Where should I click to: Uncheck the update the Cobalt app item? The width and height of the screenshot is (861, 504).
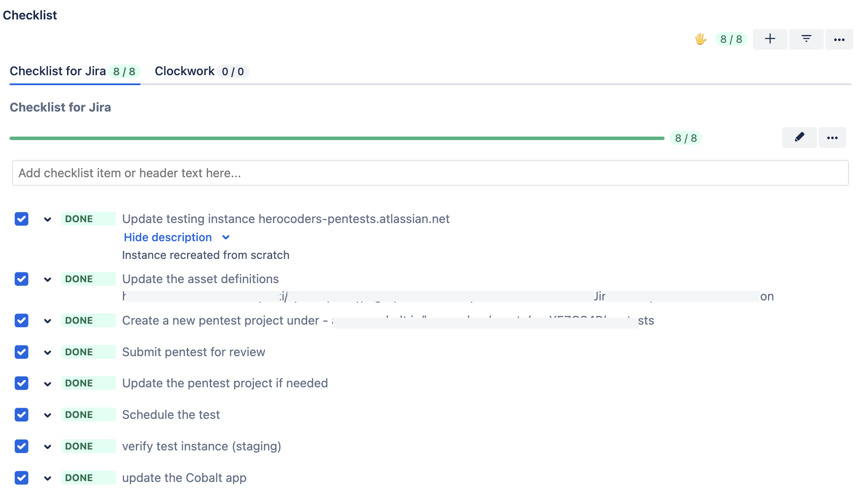(x=21, y=478)
